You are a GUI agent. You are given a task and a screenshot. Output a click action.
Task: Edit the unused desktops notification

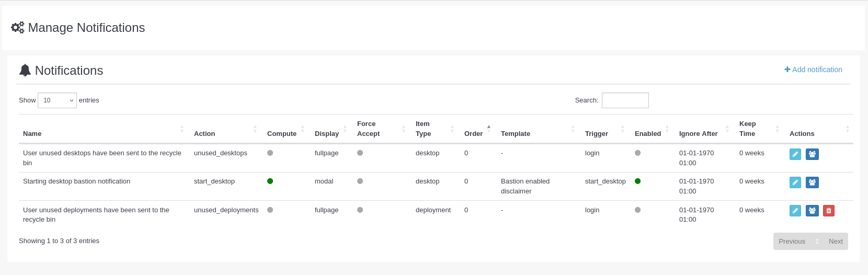(x=795, y=154)
